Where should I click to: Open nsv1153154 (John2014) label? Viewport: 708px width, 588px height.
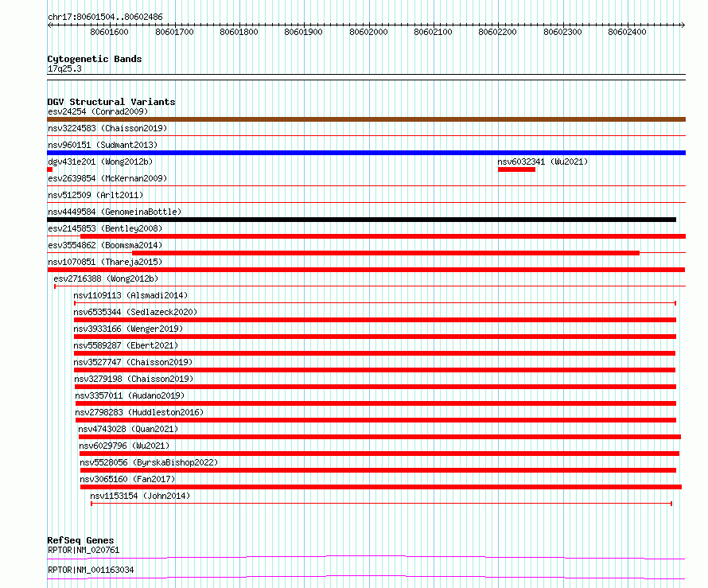140,496
